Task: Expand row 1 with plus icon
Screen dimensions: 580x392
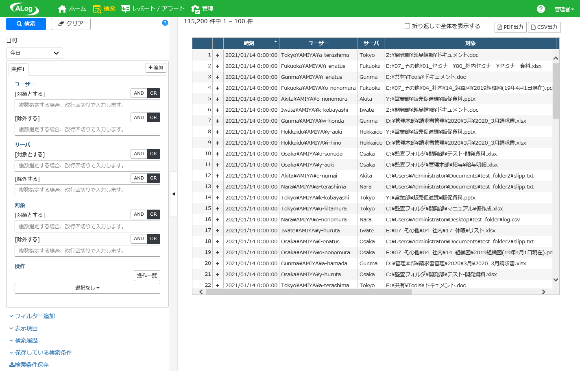Action: coord(218,55)
